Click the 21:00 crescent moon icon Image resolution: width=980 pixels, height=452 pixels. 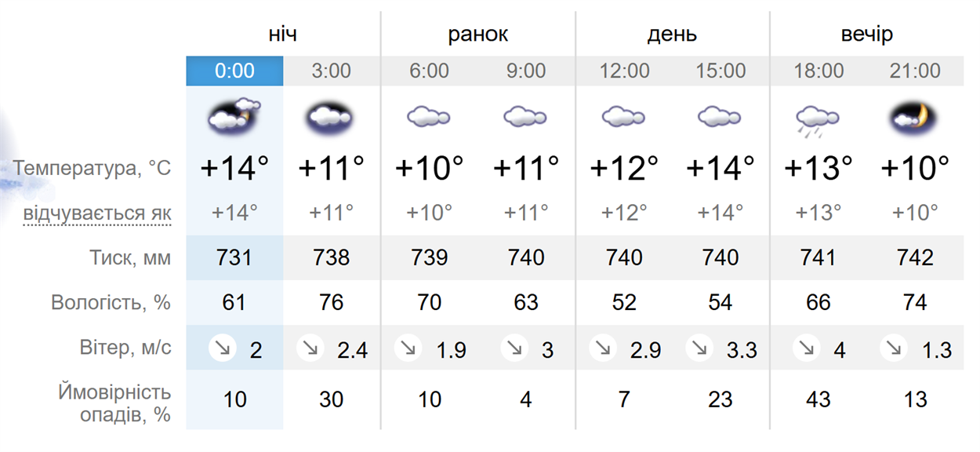pos(915,118)
